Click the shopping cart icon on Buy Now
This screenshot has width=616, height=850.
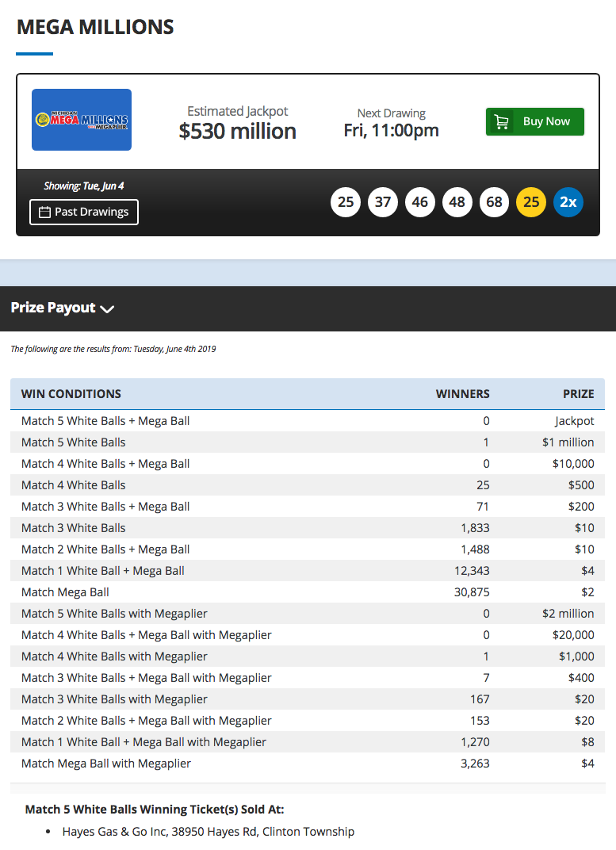click(x=502, y=122)
